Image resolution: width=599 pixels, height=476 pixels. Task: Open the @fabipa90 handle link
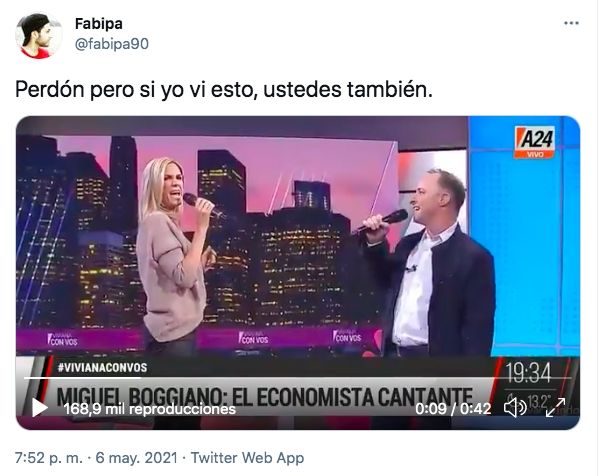[112, 44]
